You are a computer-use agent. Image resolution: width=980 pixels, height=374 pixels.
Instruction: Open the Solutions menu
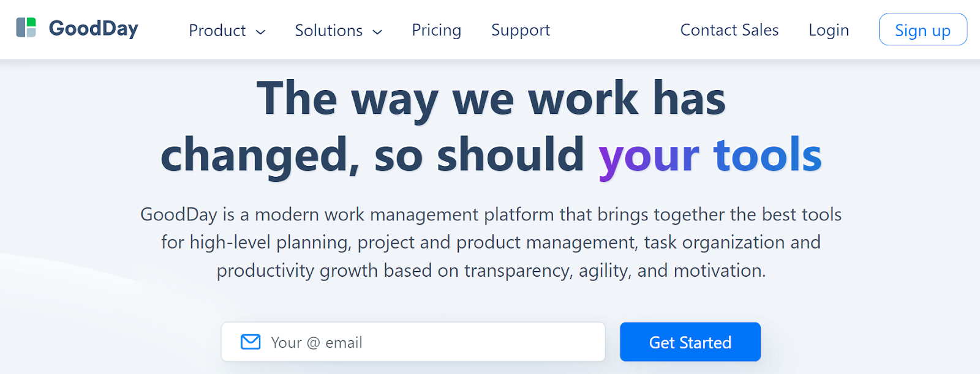[329, 31]
